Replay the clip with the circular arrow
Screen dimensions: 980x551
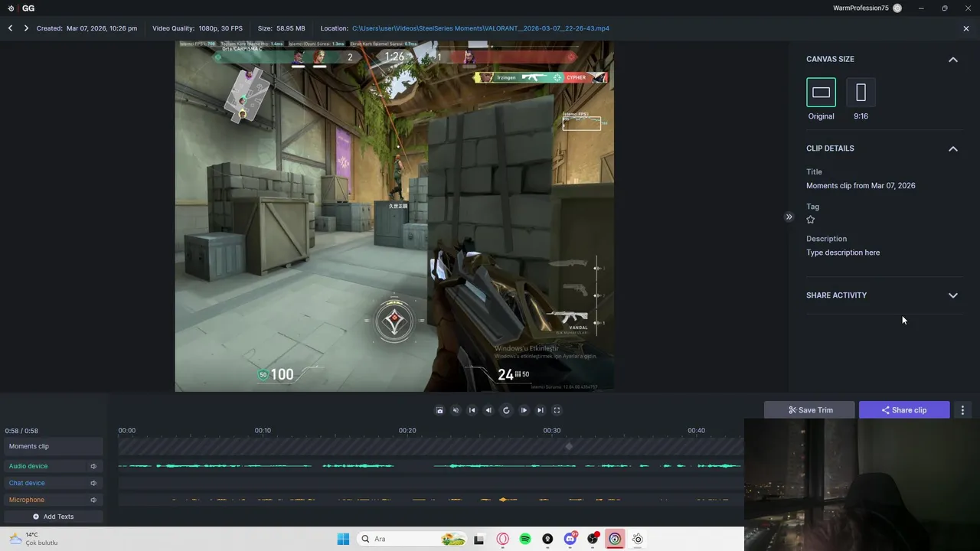[x=506, y=410]
